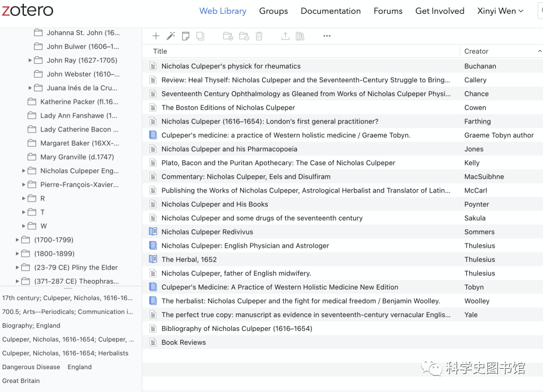Filter by tag 'Dangerous Disease'

(31, 367)
